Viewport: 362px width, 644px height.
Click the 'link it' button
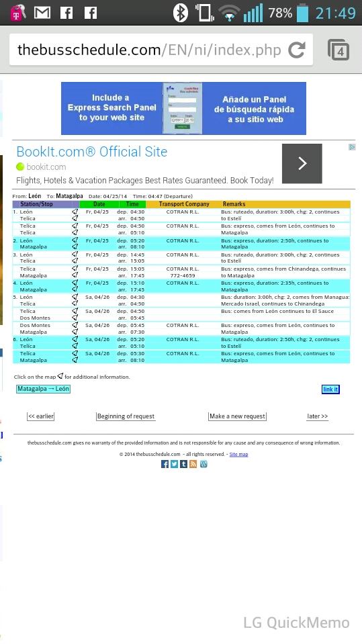pyautogui.click(x=330, y=389)
